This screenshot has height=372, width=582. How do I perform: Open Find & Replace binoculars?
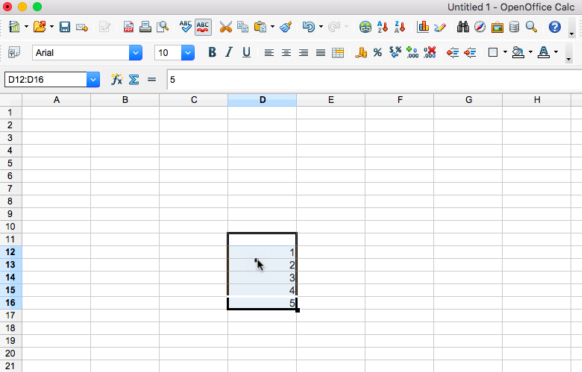(x=463, y=27)
